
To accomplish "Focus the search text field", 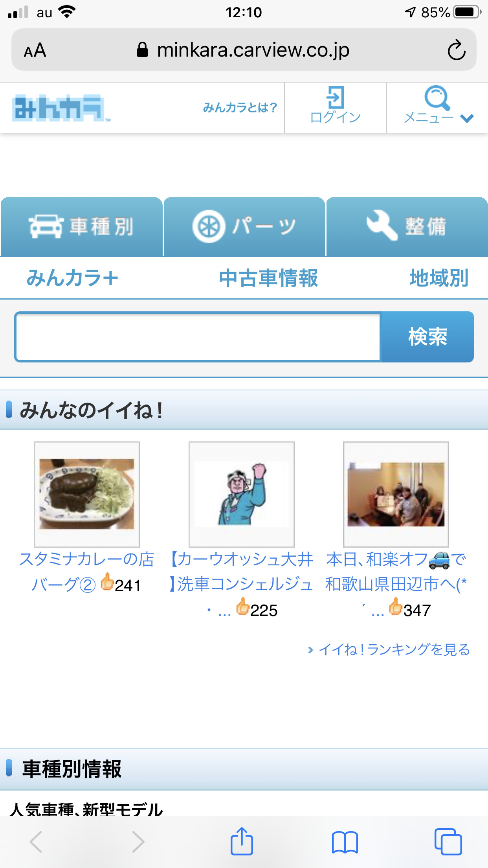I will (198, 337).
